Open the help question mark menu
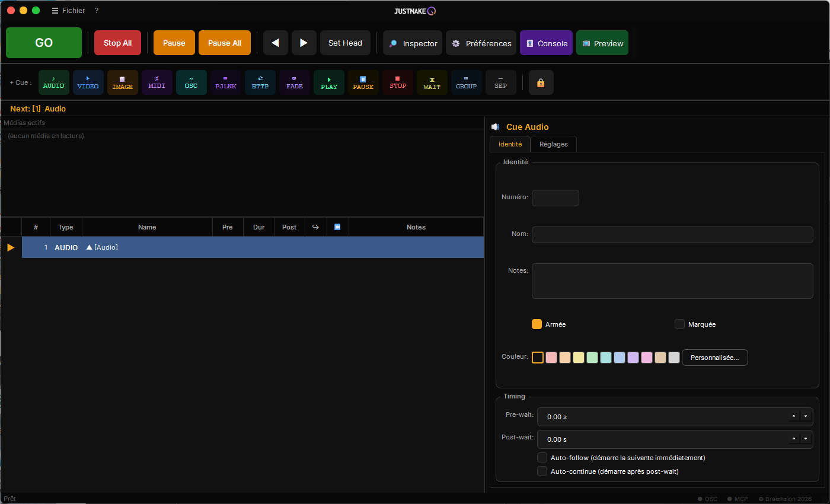This screenshot has width=830, height=504. tap(97, 11)
